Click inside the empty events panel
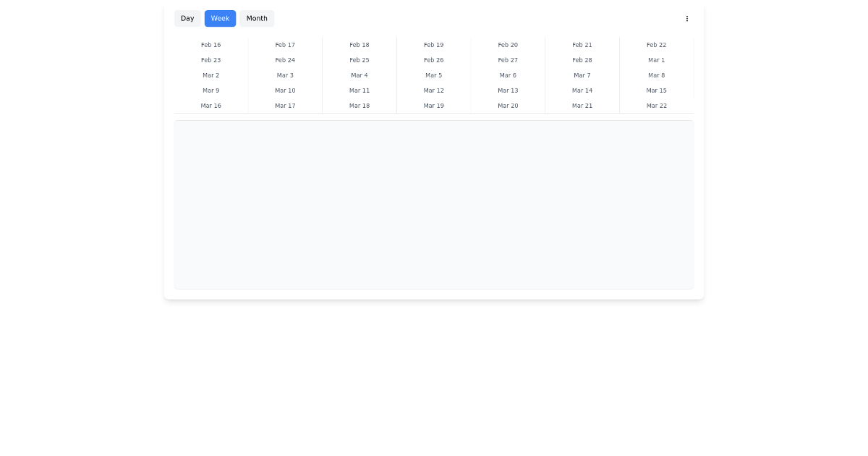868x456 pixels. point(433,204)
